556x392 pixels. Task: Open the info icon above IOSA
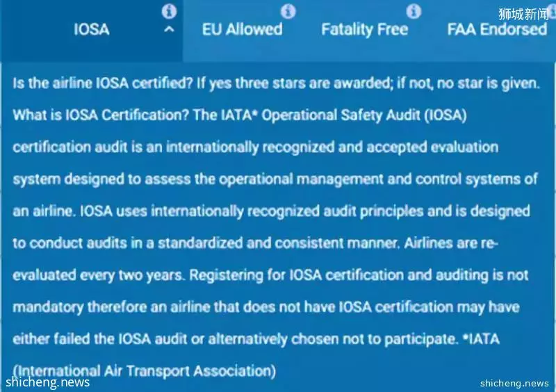(x=169, y=11)
